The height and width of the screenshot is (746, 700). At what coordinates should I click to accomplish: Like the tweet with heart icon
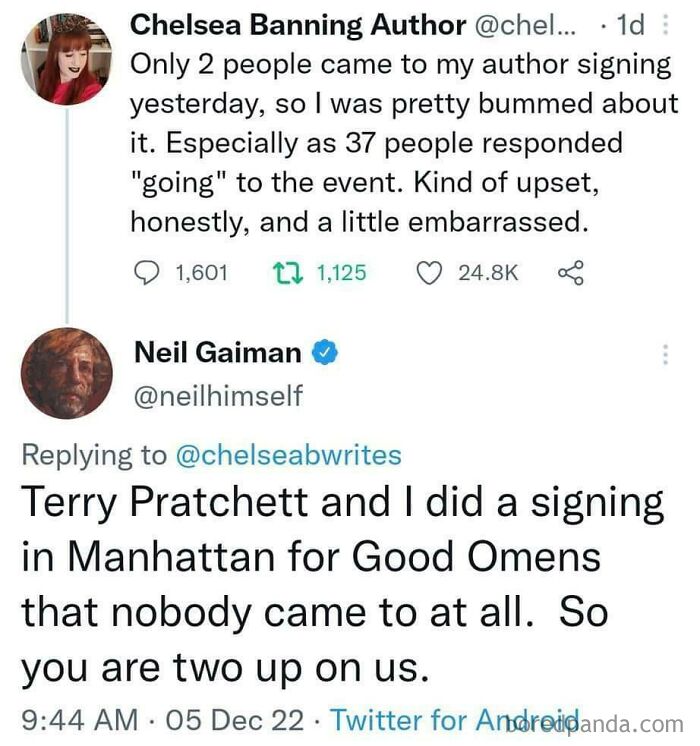(x=429, y=273)
